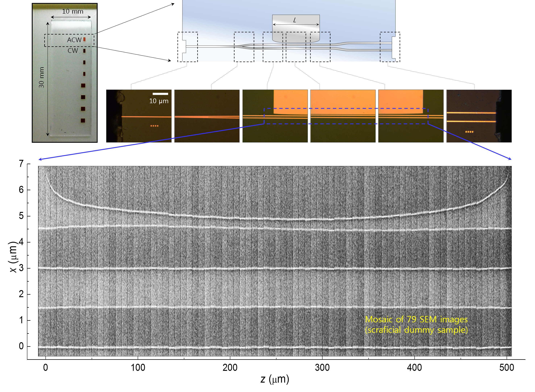Click the 300 tick label on z axis

322,368
